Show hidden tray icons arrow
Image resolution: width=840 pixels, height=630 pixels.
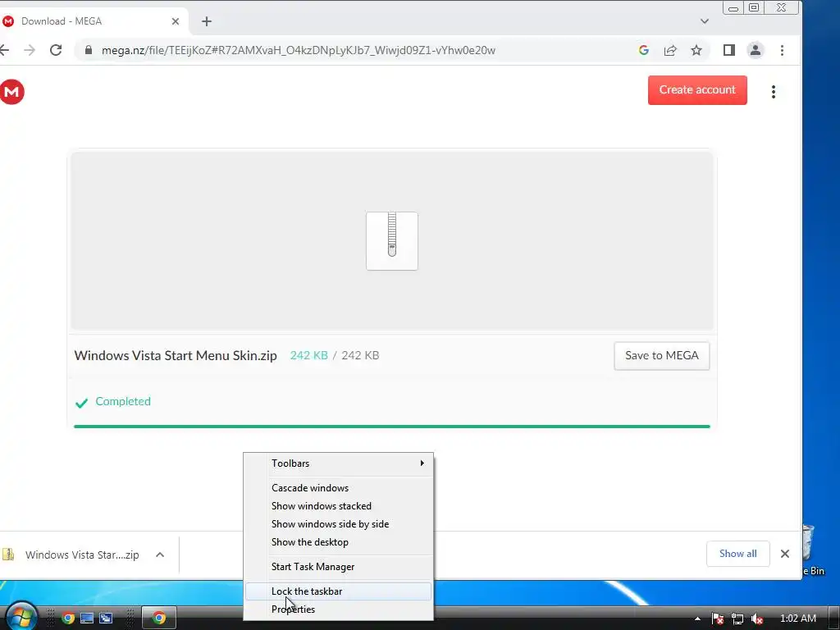[x=697, y=619]
